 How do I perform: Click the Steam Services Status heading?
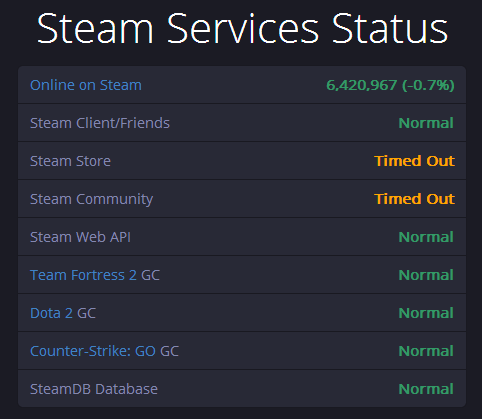(242, 28)
